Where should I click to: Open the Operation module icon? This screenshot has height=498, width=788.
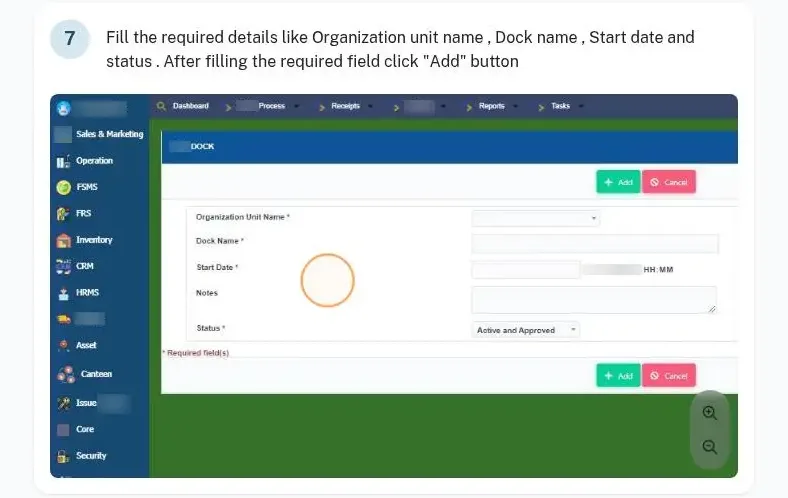(x=63, y=161)
